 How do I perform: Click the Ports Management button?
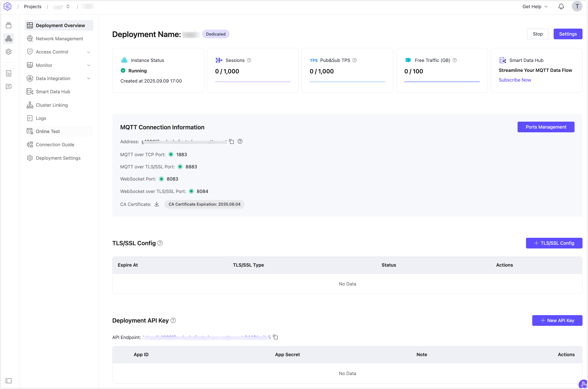pyautogui.click(x=546, y=127)
